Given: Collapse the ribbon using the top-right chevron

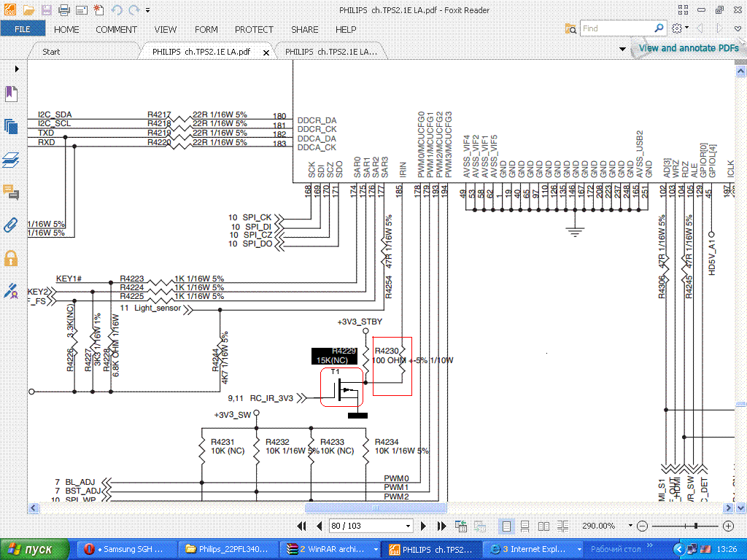Looking at the screenshot, I should point(738,28).
